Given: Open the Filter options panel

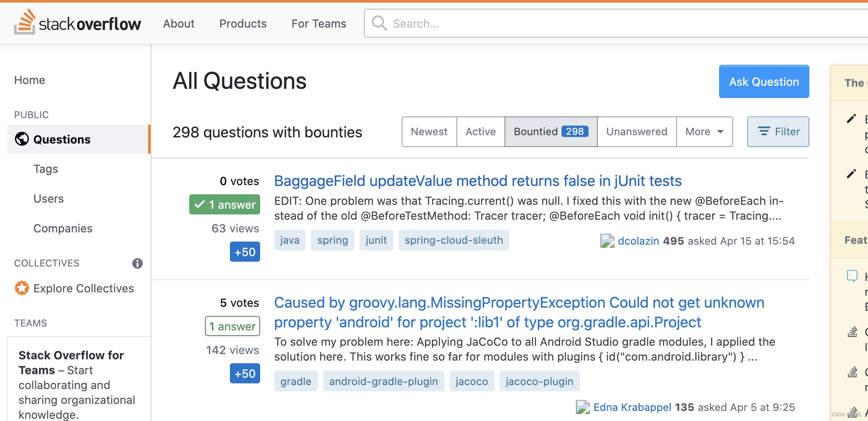Looking at the screenshot, I should tap(778, 132).
